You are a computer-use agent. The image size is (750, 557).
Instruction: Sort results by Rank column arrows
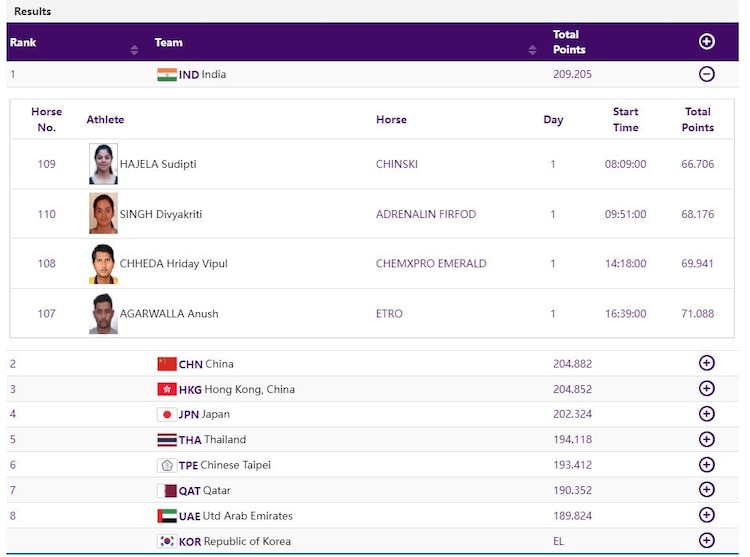click(135, 49)
